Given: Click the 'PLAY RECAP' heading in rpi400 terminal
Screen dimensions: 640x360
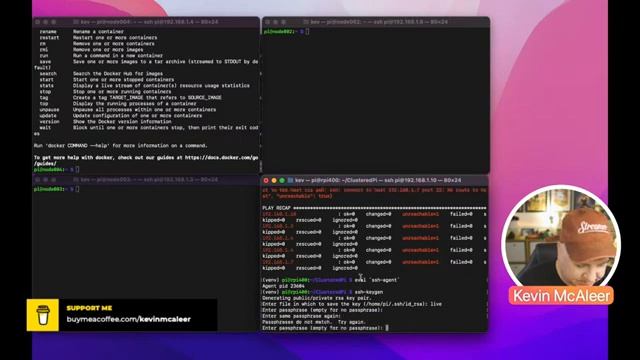Looking at the screenshot, I should 276,208.
